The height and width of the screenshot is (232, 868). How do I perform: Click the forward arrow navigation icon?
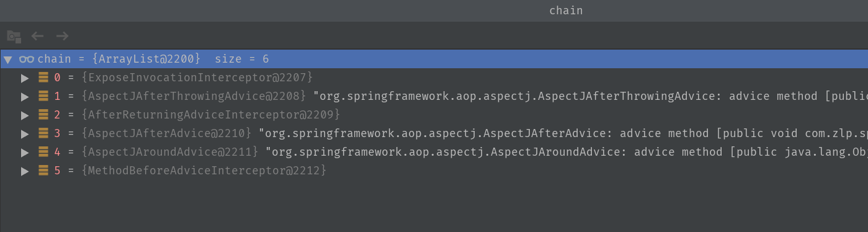tap(62, 36)
